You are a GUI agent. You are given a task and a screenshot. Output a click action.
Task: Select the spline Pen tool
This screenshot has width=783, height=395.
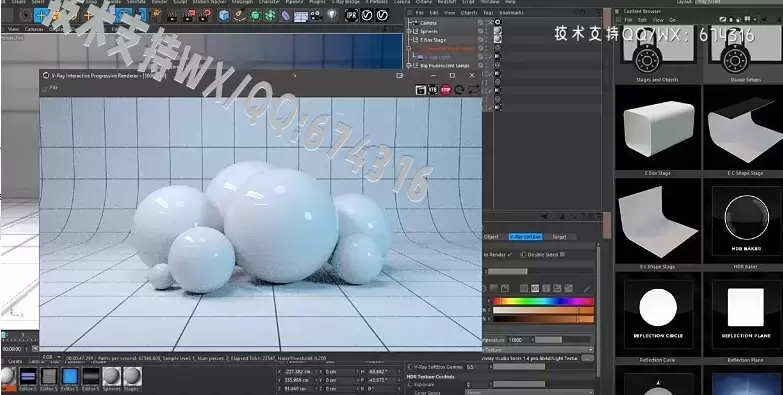click(240, 15)
